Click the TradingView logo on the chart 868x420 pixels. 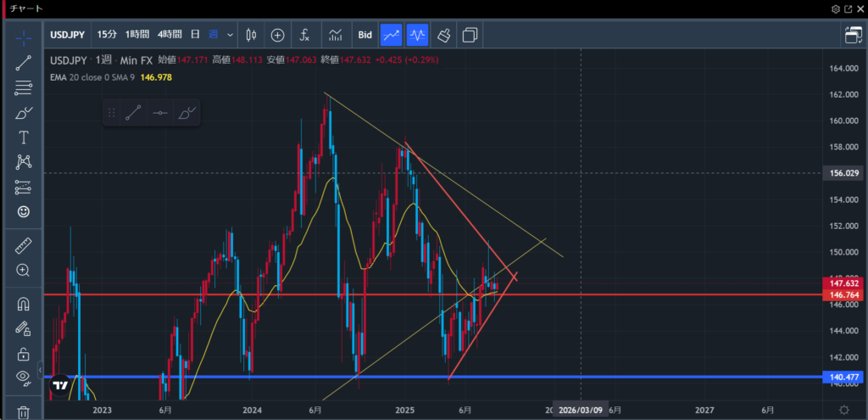pos(60,384)
